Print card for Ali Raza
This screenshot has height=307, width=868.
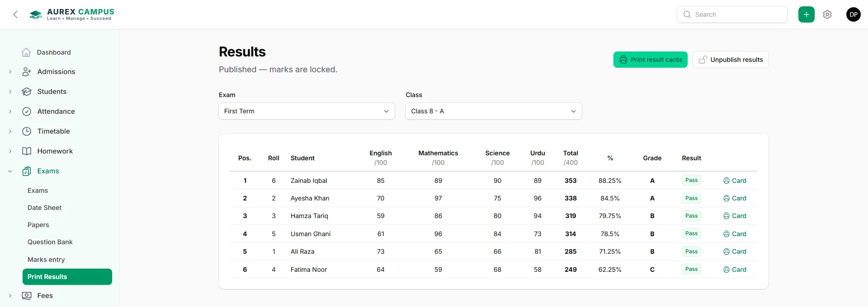point(735,251)
